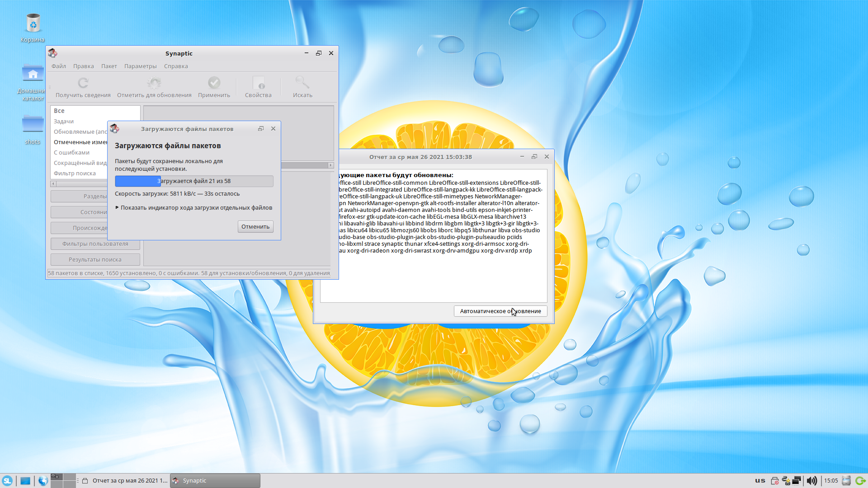Click the volume speaker tray icon
This screenshot has height=488, width=868.
click(812, 481)
